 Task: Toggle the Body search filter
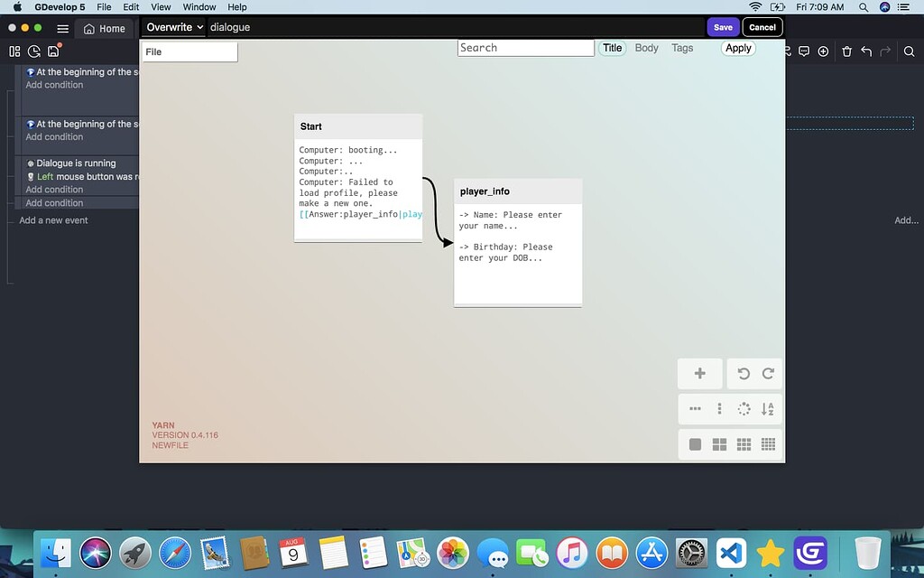tap(647, 48)
